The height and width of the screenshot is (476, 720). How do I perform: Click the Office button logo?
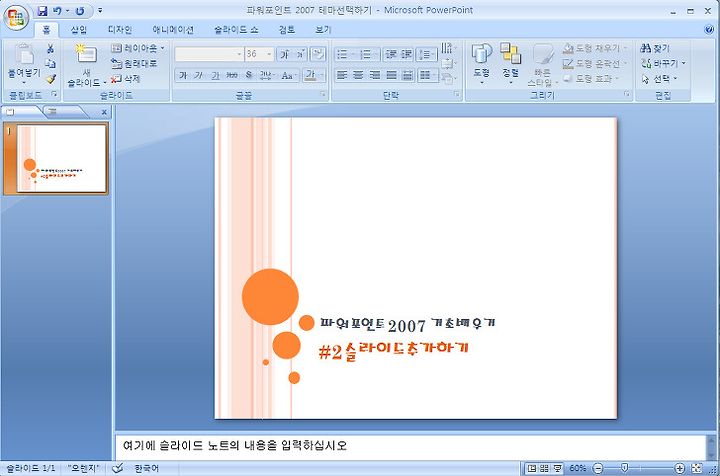click(16, 18)
